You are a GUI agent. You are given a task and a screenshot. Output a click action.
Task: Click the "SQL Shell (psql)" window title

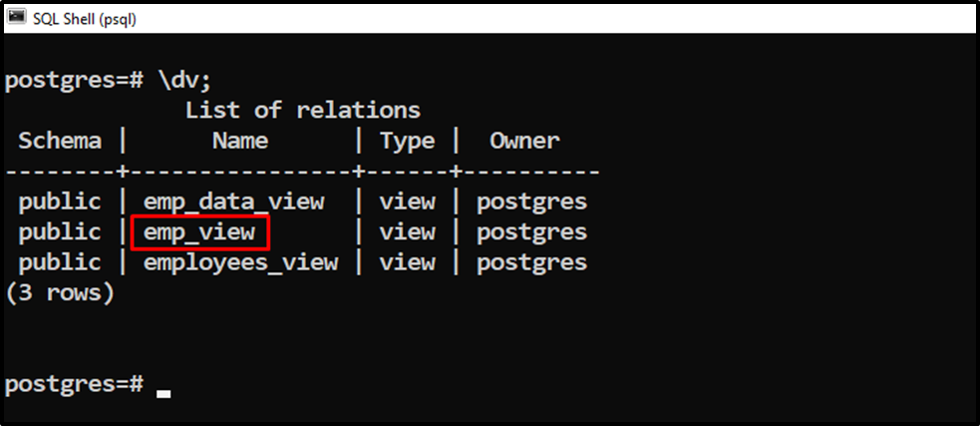click(x=85, y=18)
